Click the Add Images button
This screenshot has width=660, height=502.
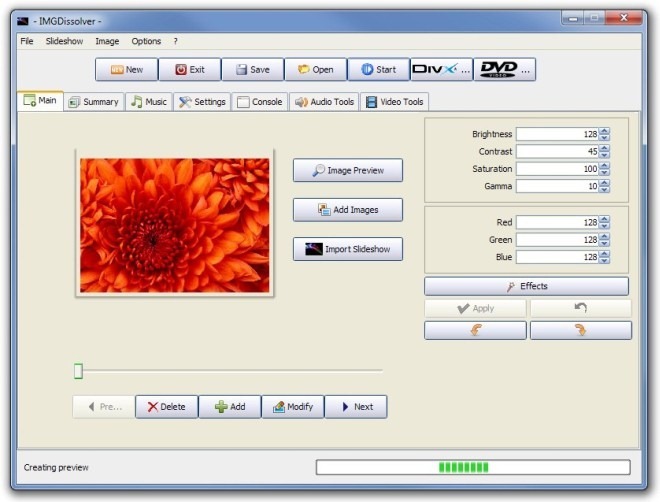point(348,210)
